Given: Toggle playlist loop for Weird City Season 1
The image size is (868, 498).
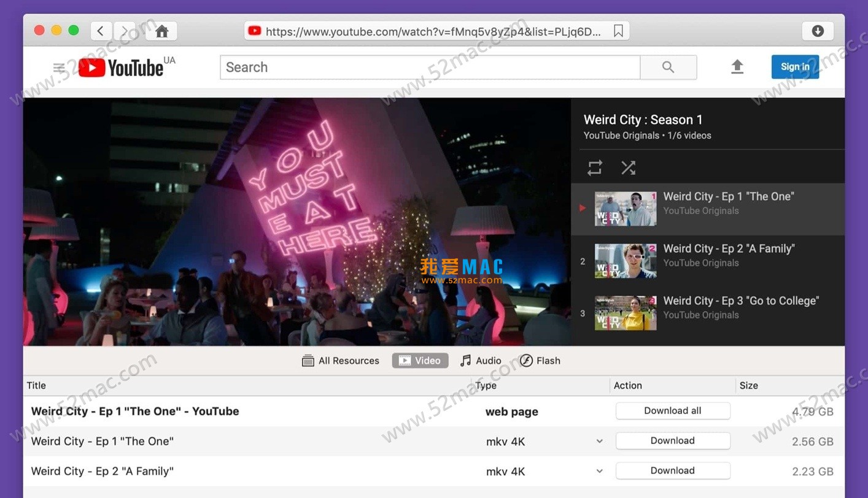Looking at the screenshot, I should click(x=594, y=167).
